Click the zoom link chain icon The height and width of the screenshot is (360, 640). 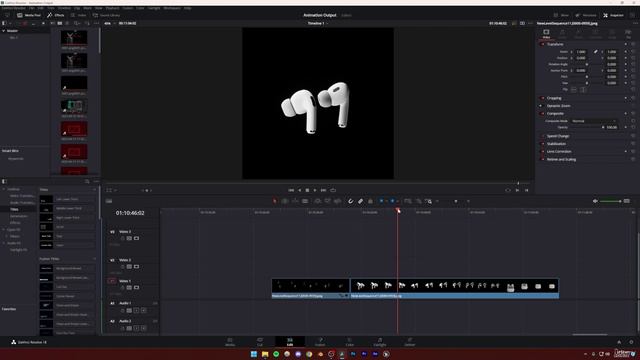tap(596, 52)
